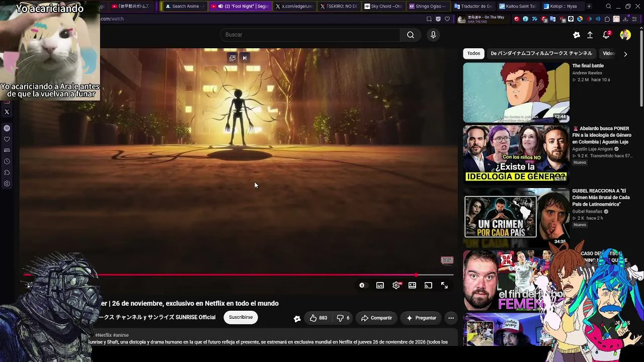Switch to the x.com/edgerunn browser tab
The width and height of the screenshot is (644, 362).
tap(295, 6)
